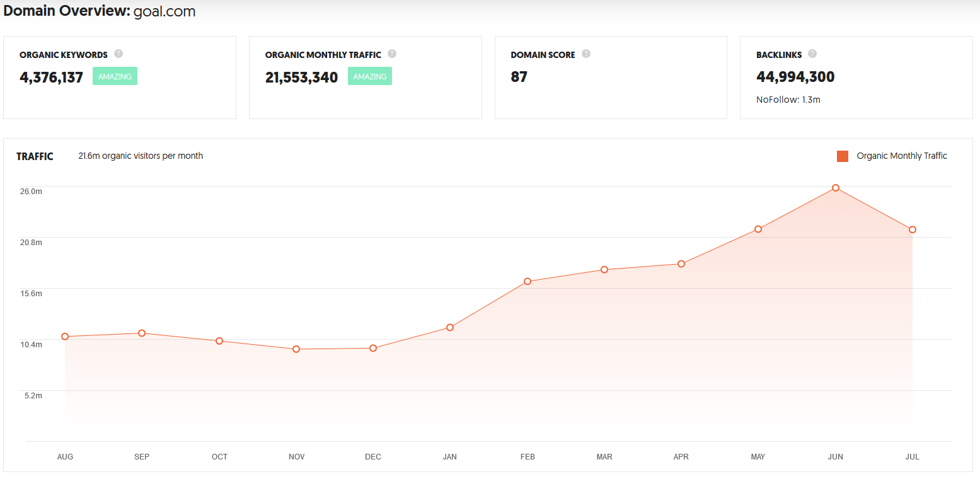Click the TRAFFIC chart heading
This screenshot has height=479, width=980.
click(x=35, y=156)
